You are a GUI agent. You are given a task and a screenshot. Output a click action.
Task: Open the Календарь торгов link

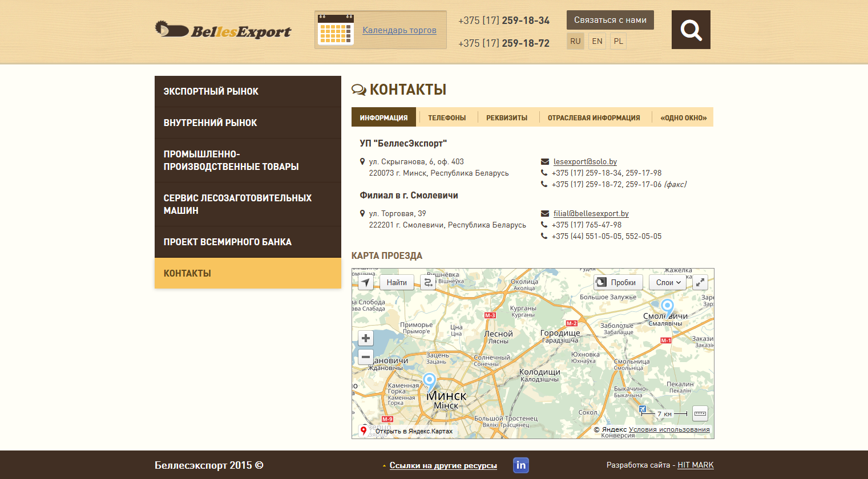[399, 30]
